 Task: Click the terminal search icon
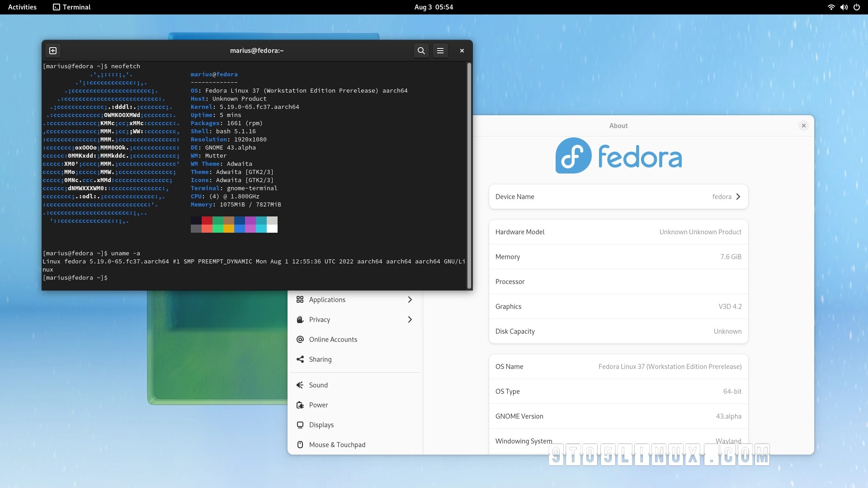coord(421,51)
